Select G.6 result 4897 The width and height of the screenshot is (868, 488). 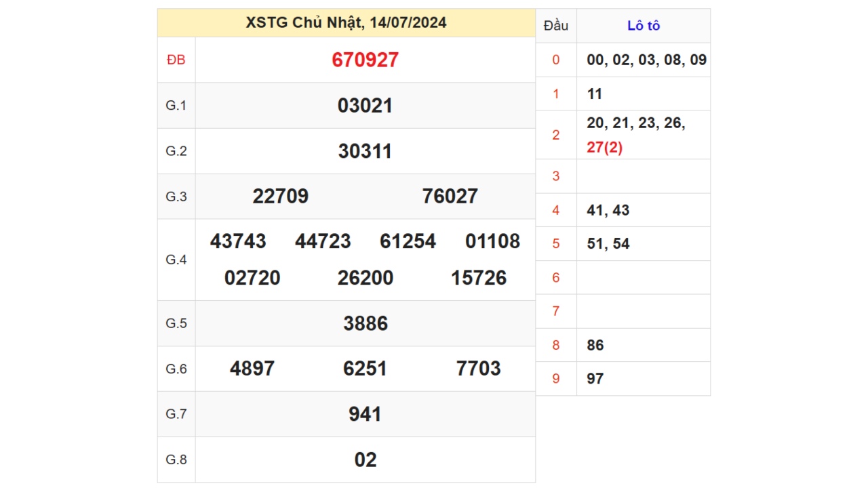coord(252,369)
